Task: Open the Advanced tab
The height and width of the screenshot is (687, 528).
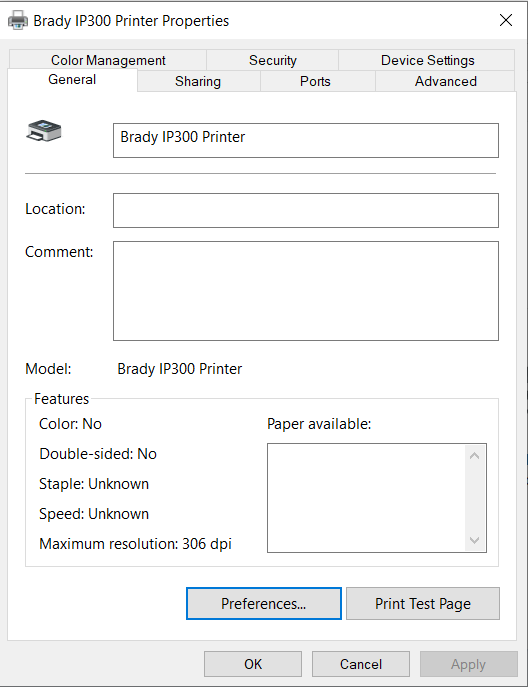Action: point(446,81)
